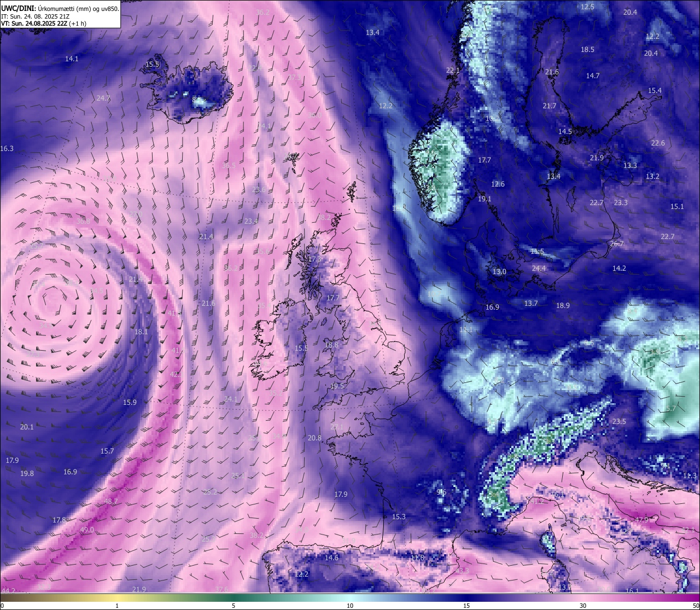
Task: Click the 13.0 value over Denmark
Action: pyautogui.click(x=499, y=271)
